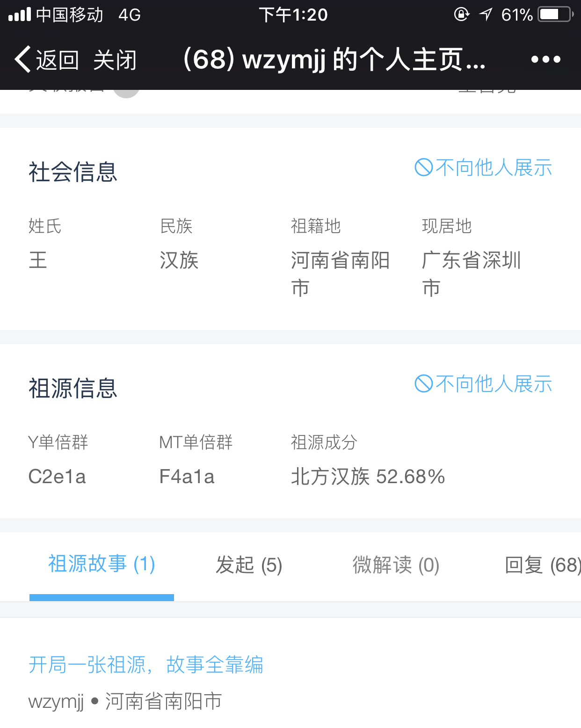
Task: Tap the back arrow chevron icon
Action: tap(22, 59)
